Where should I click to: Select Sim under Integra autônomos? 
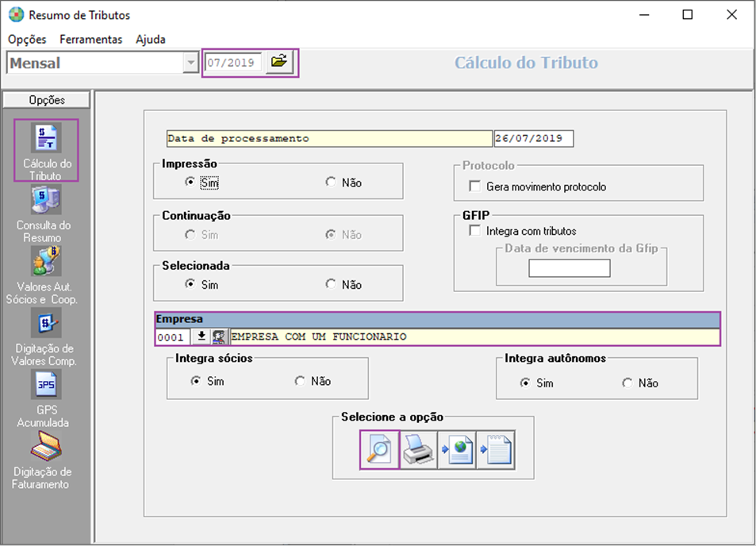click(525, 383)
